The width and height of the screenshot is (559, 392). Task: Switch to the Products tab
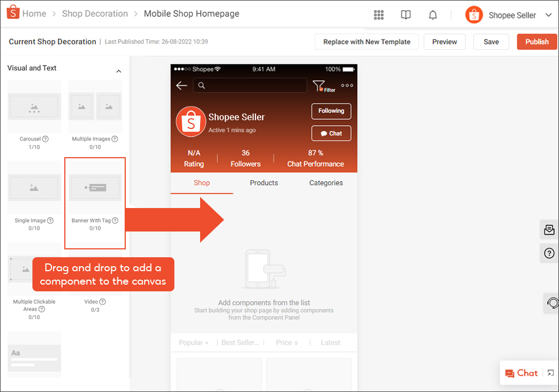pos(264,183)
